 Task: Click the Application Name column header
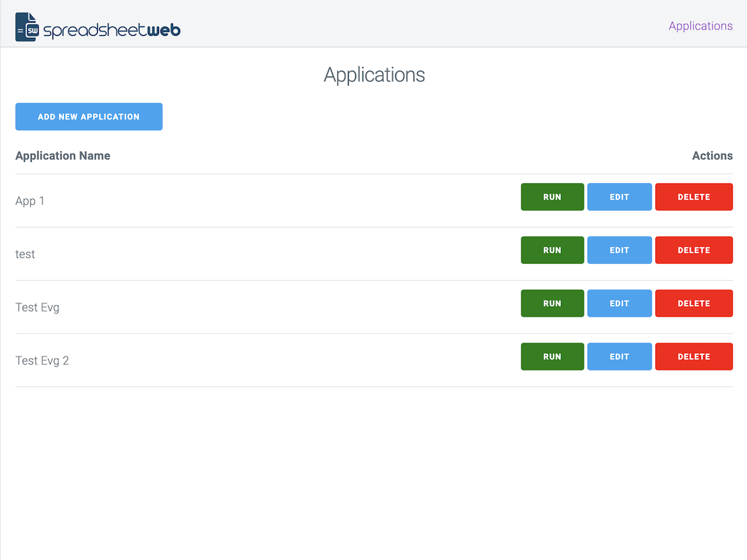click(63, 156)
